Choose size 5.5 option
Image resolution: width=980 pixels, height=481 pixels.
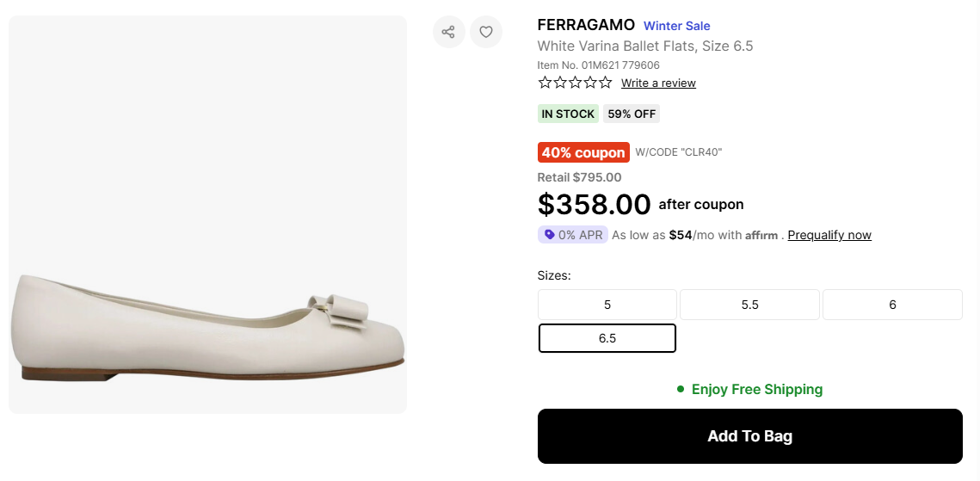tap(749, 305)
